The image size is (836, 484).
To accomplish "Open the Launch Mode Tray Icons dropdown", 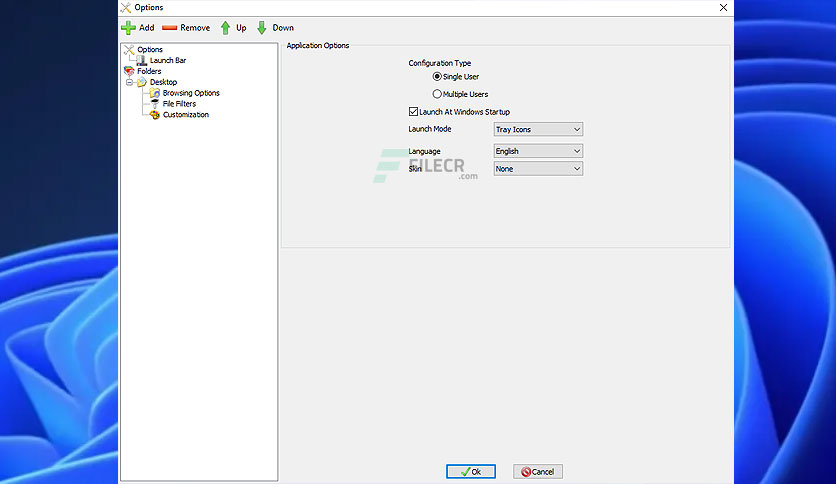I will (x=538, y=130).
